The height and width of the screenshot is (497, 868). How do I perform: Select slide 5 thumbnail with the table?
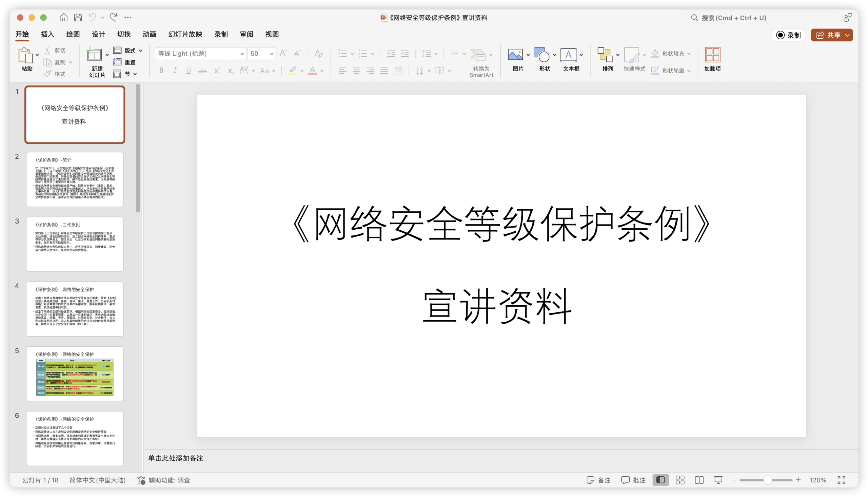click(75, 374)
